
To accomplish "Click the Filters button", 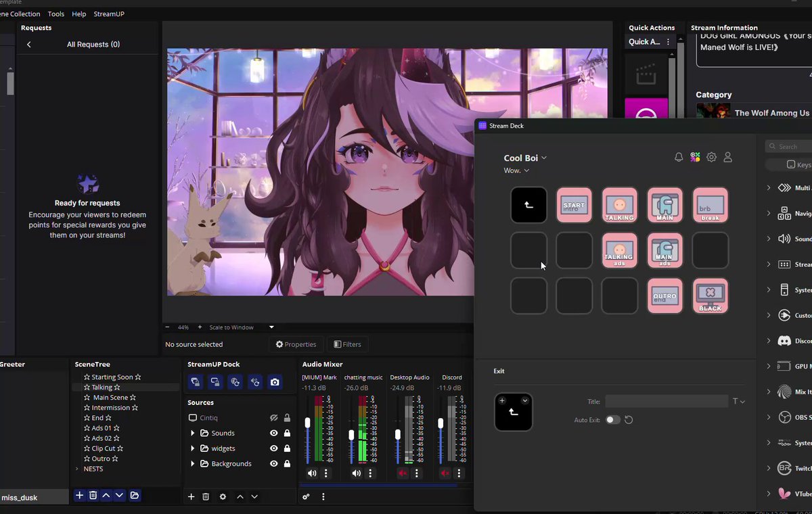I will (x=347, y=344).
